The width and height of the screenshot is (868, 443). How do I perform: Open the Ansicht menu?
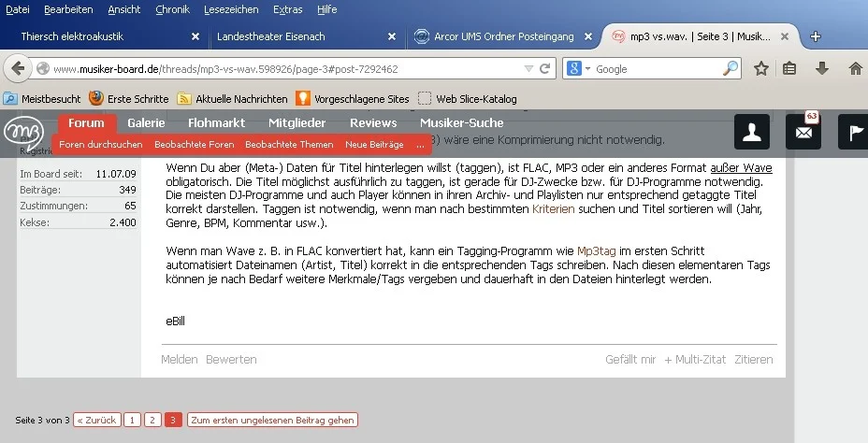tap(124, 9)
